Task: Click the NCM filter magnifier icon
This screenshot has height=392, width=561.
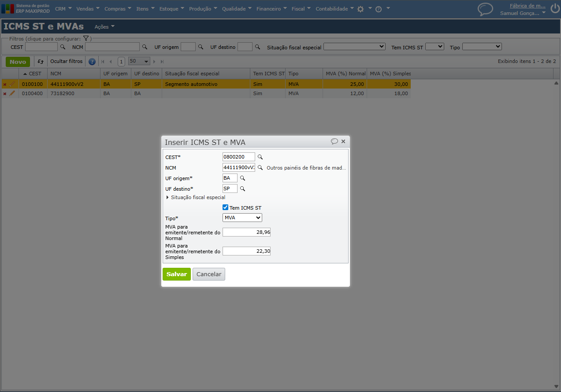Action: (x=145, y=47)
